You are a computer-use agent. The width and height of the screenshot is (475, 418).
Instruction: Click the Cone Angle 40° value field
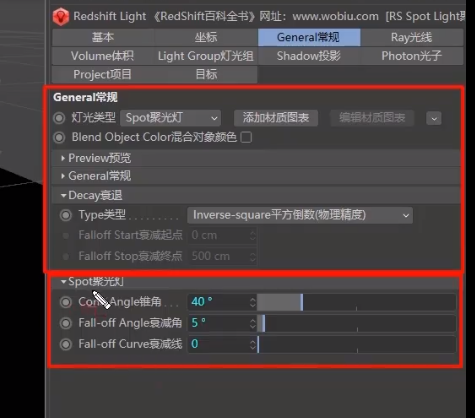(219, 302)
